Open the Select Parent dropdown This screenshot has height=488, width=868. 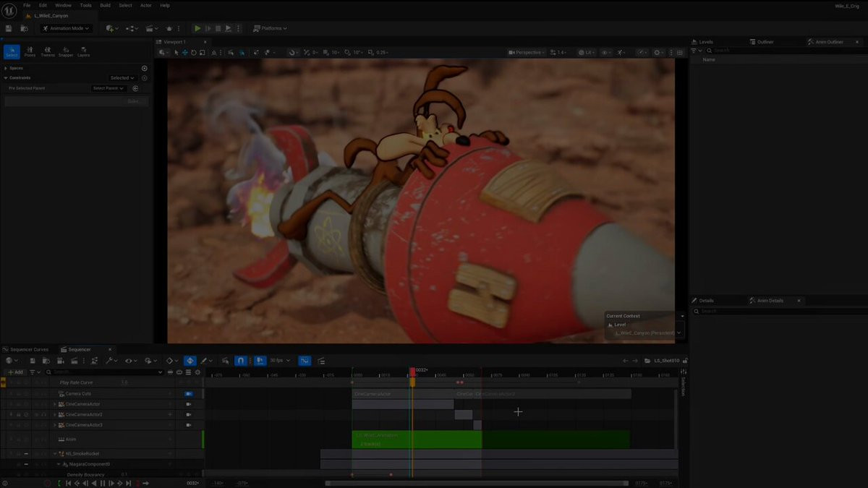click(109, 88)
